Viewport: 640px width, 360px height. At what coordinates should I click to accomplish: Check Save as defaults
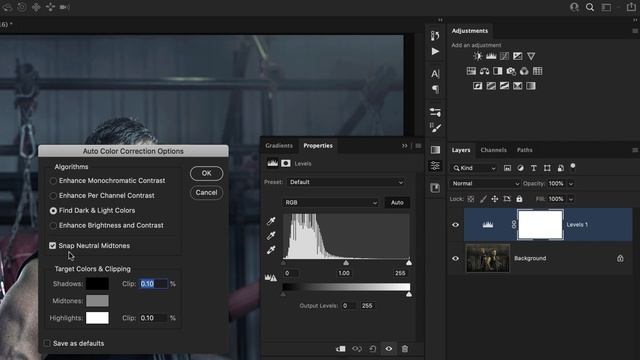click(47, 343)
